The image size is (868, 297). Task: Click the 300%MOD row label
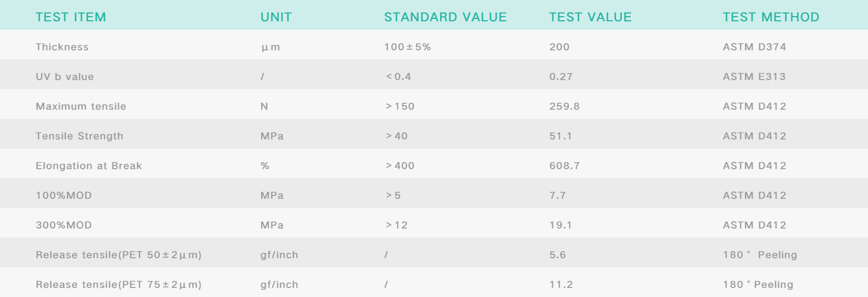coord(64,225)
